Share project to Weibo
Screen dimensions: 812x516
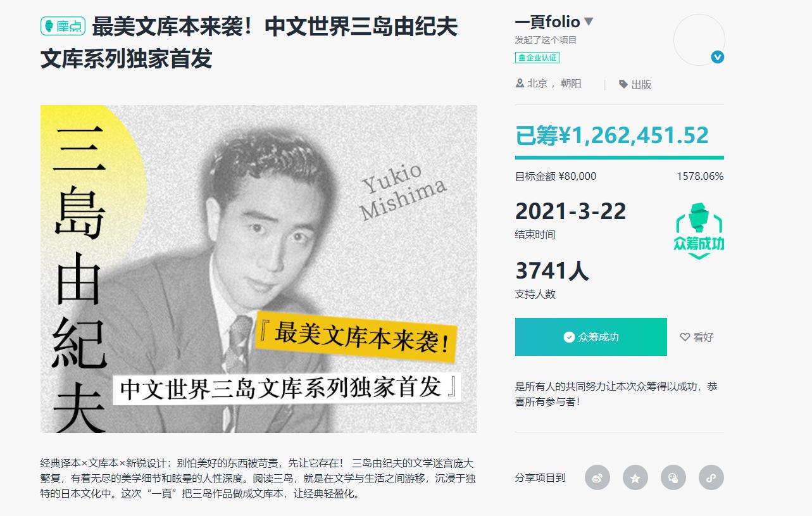coord(597,477)
